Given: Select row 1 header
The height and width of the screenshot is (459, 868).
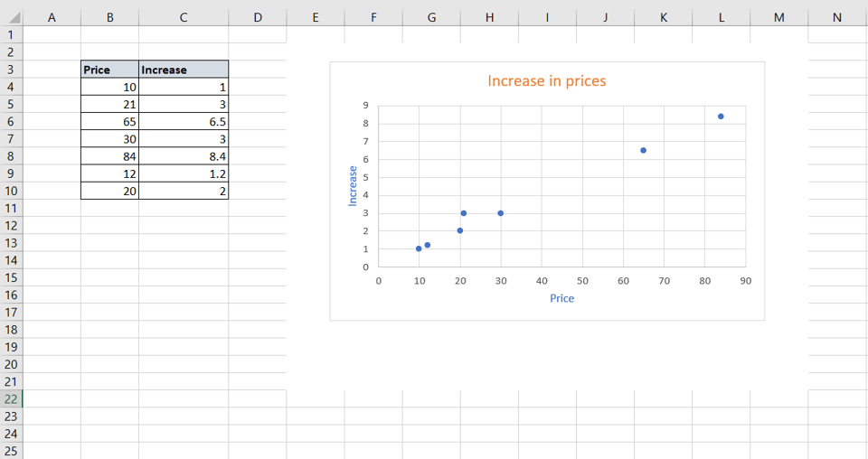Looking at the screenshot, I should coord(11,35).
